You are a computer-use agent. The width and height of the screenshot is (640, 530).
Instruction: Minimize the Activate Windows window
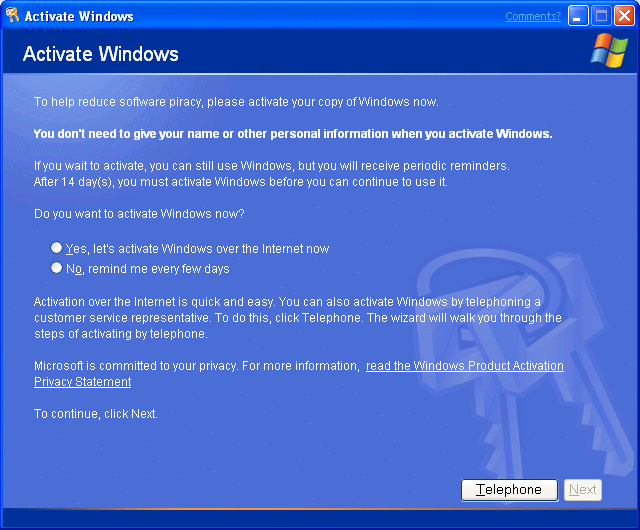tap(578, 16)
